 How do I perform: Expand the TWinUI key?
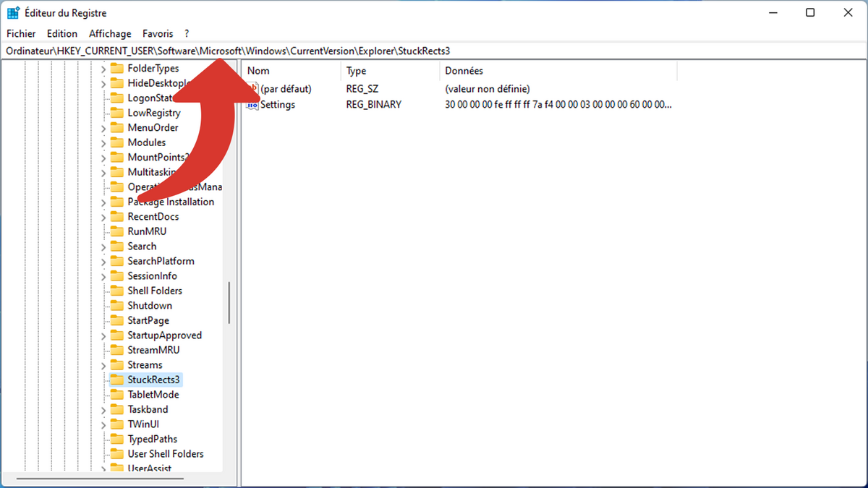tap(103, 424)
